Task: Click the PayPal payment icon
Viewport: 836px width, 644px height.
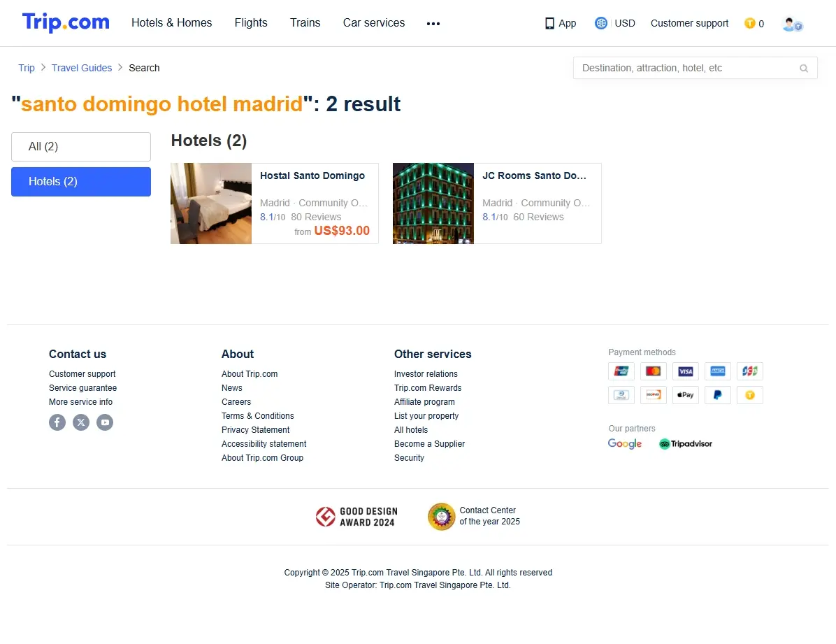Action: [x=718, y=395]
